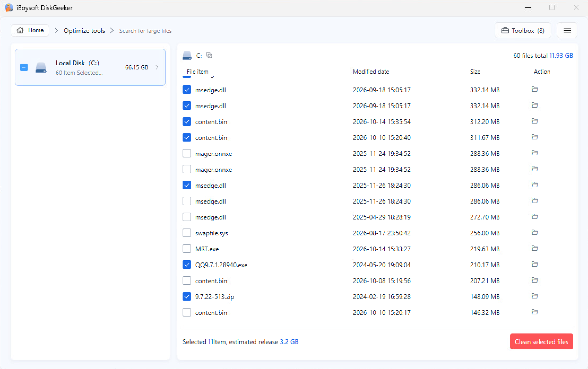Sort by Size column header
The height and width of the screenshot is (369, 588).
click(x=475, y=72)
